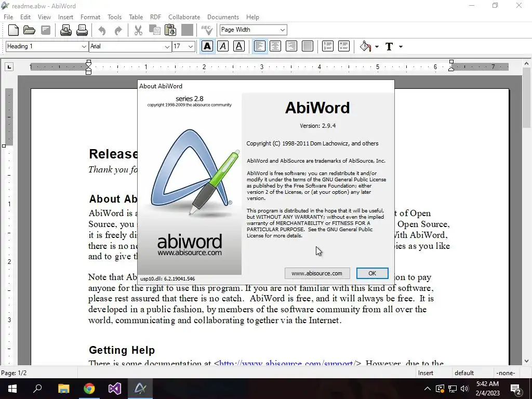This screenshot has height=399, width=532.
Task: Click the 'Getting Help' heading in document
Action: tap(122, 350)
